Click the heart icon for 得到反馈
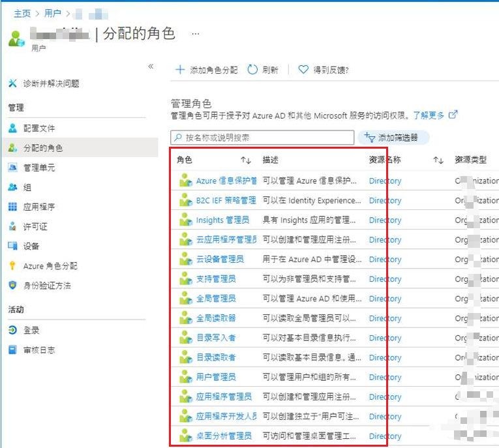Viewport: 499px width, 448px height. pos(303,70)
